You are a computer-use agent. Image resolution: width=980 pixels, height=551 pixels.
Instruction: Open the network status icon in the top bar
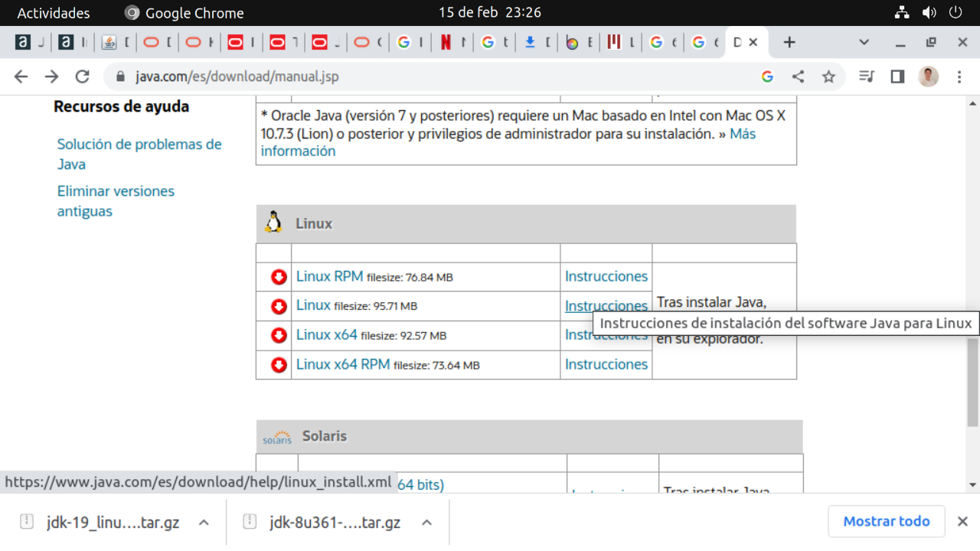coord(902,13)
